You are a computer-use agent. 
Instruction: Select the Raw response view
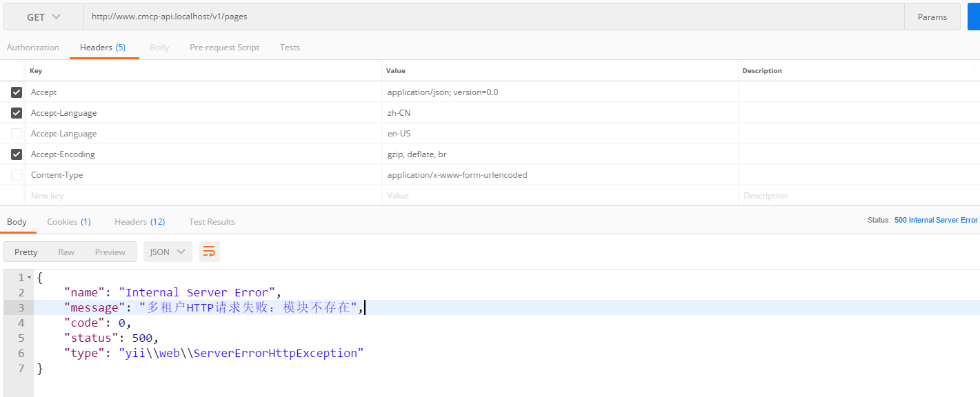click(66, 252)
